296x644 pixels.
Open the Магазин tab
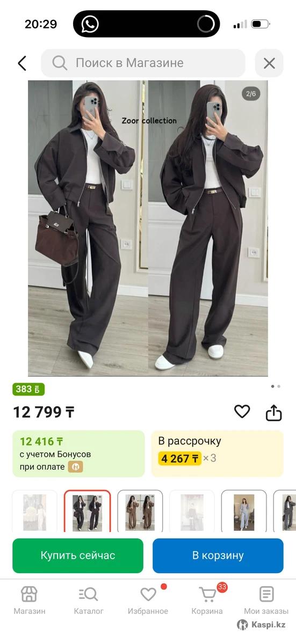30,600
